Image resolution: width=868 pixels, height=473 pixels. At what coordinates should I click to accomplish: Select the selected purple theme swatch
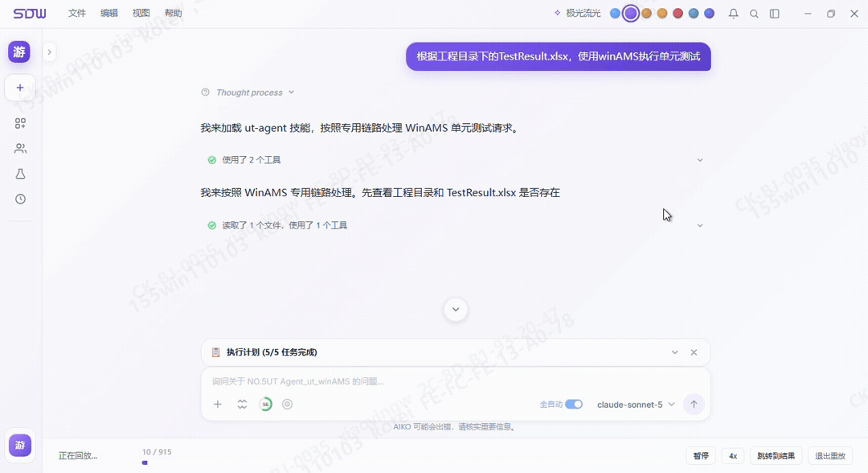coord(631,14)
